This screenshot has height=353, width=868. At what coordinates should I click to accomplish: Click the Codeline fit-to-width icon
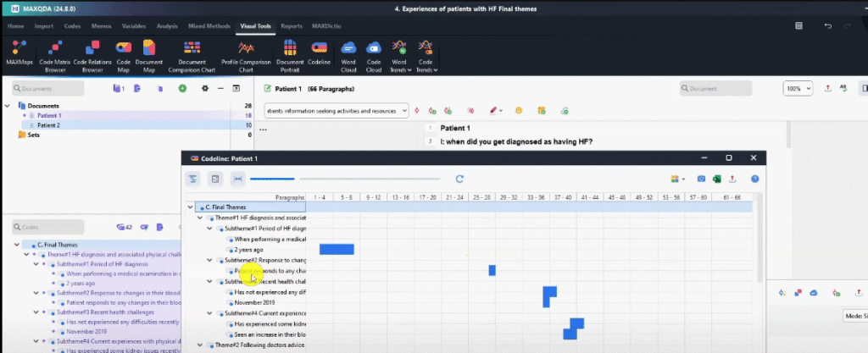coord(238,179)
